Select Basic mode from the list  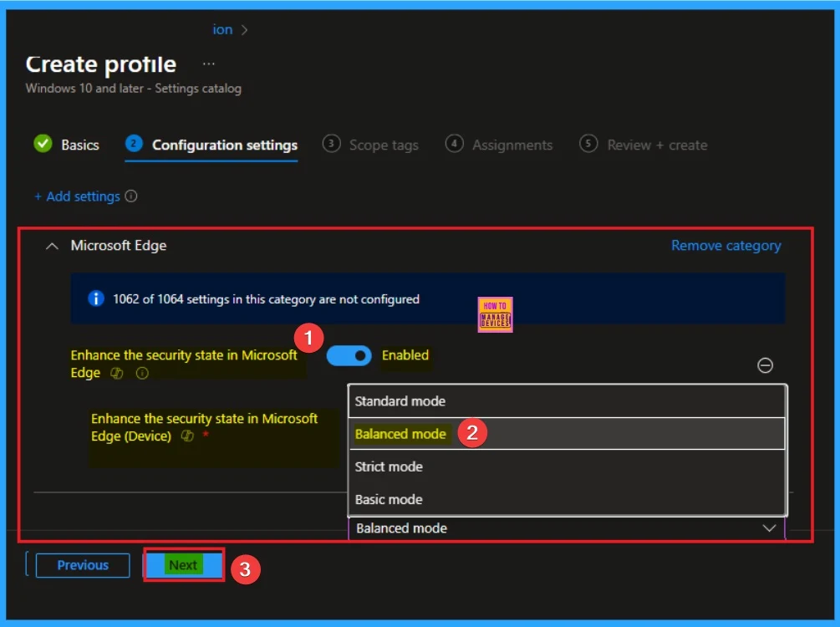(567, 499)
